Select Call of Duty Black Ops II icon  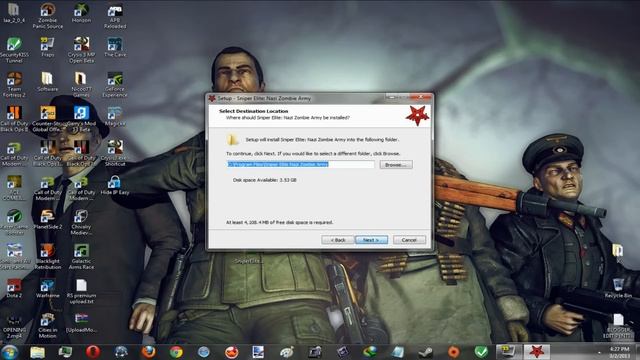click(x=14, y=119)
